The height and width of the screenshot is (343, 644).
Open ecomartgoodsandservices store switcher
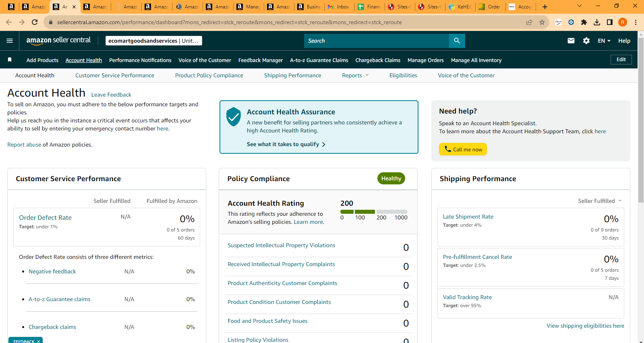pos(154,41)
